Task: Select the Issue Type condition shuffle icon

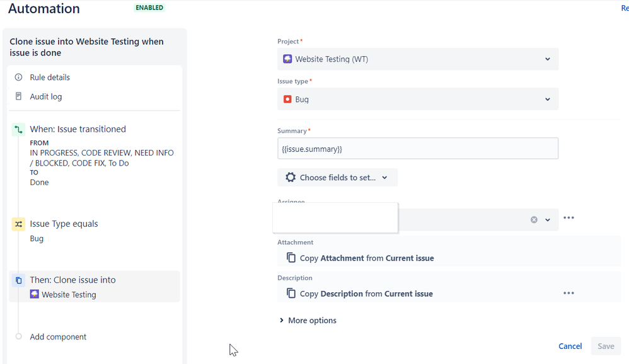Action: tap(18, 224)
